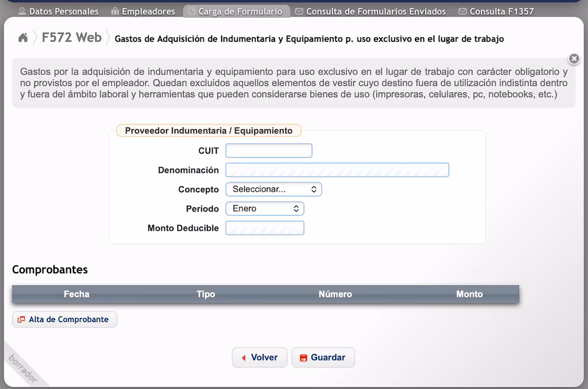The height and width of the screenshot is (389, 588).
Task: Click the Tipo column header
Action: click(206, 294)
